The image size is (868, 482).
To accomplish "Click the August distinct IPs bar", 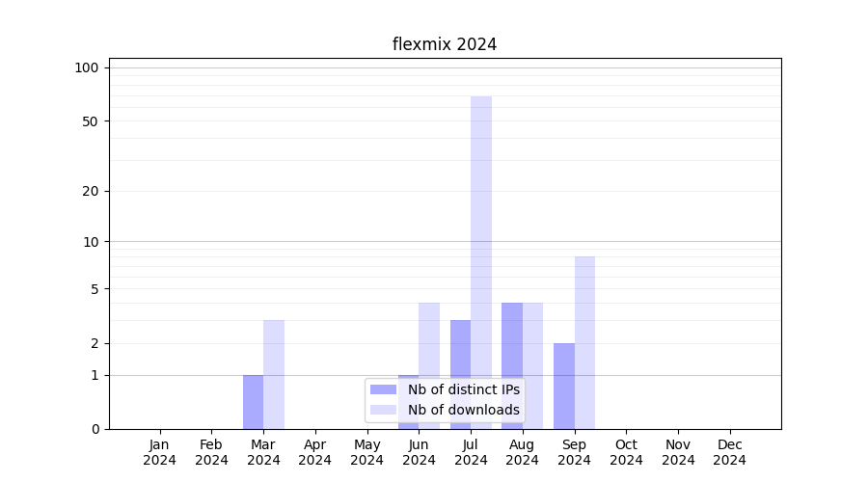I will coord(512,364).
